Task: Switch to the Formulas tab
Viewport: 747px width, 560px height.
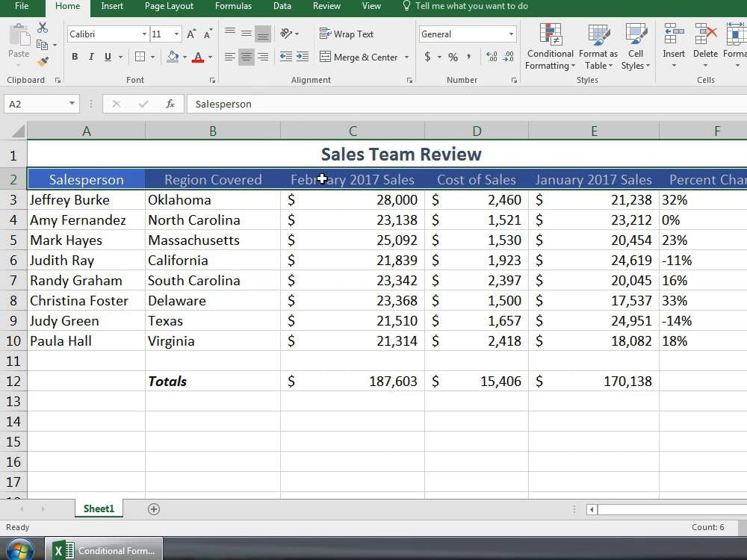Action: 233,6
